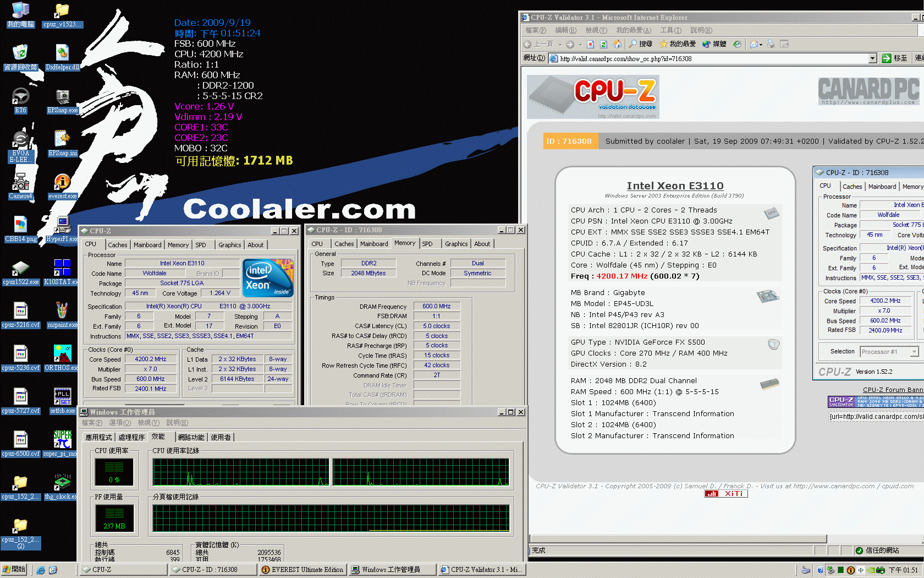The width and height of the screenshot is (924, 578).
Task: Open the IE Favorites star button
Action: [x=678, y=44]
